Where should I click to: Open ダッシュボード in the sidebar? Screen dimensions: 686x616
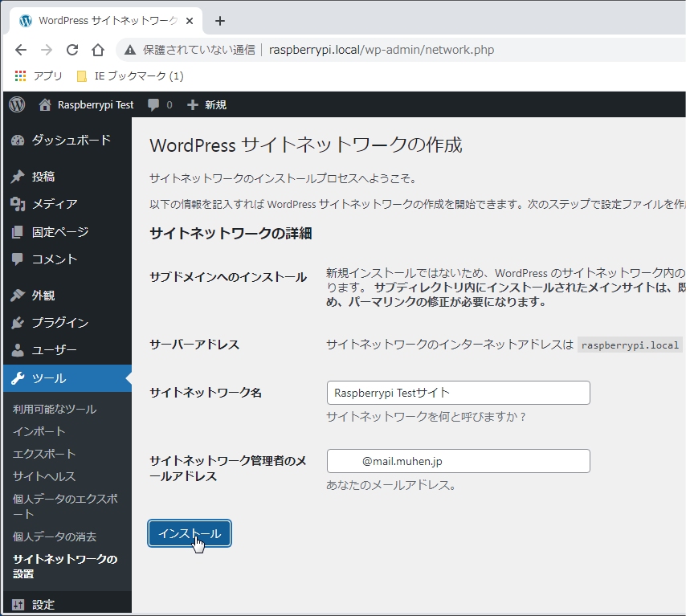pos(71,141)
